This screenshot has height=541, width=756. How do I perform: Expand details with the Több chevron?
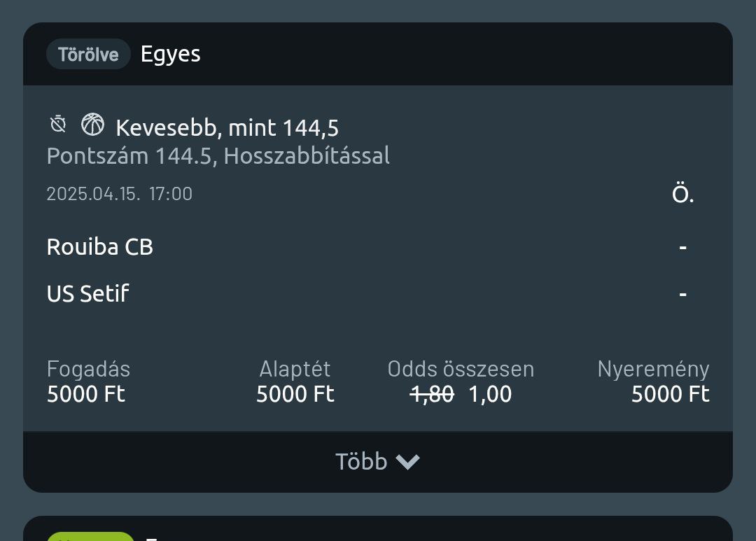407,462
